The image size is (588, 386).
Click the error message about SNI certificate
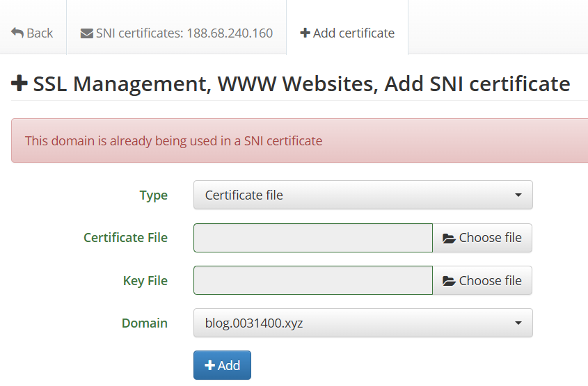pyautogui.click(x=174, y=141)
